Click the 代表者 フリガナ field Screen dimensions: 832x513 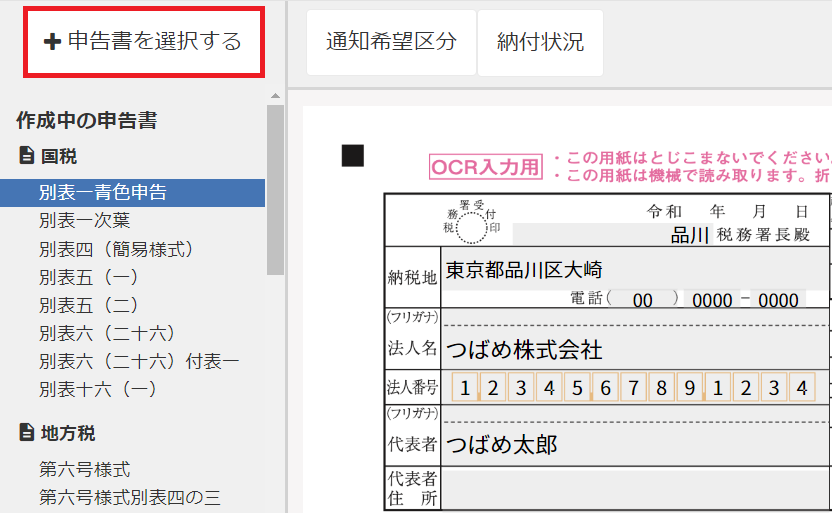click(x=635, y=414)
